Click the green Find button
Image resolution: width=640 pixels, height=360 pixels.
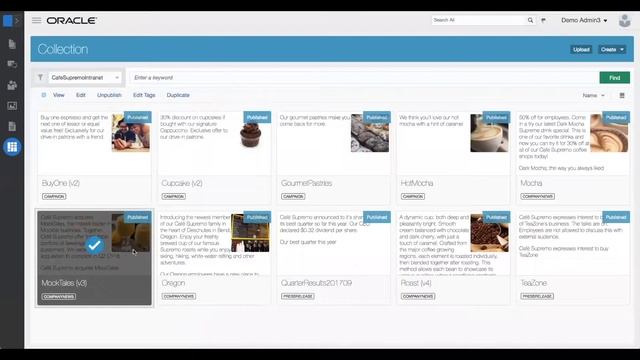click(614, 78)
